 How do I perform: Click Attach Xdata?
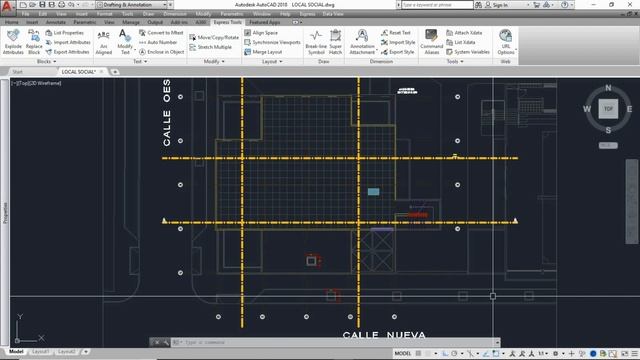(x=464, y=33)
